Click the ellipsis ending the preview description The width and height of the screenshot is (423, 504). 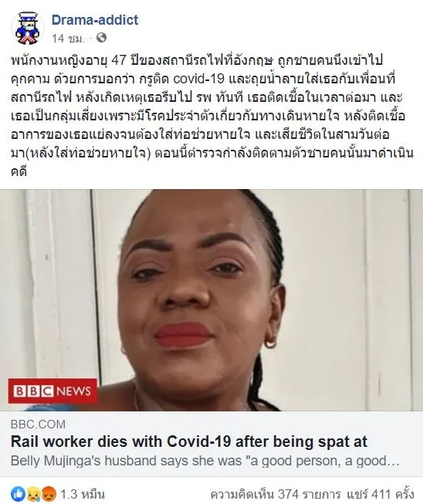(394, 462)
